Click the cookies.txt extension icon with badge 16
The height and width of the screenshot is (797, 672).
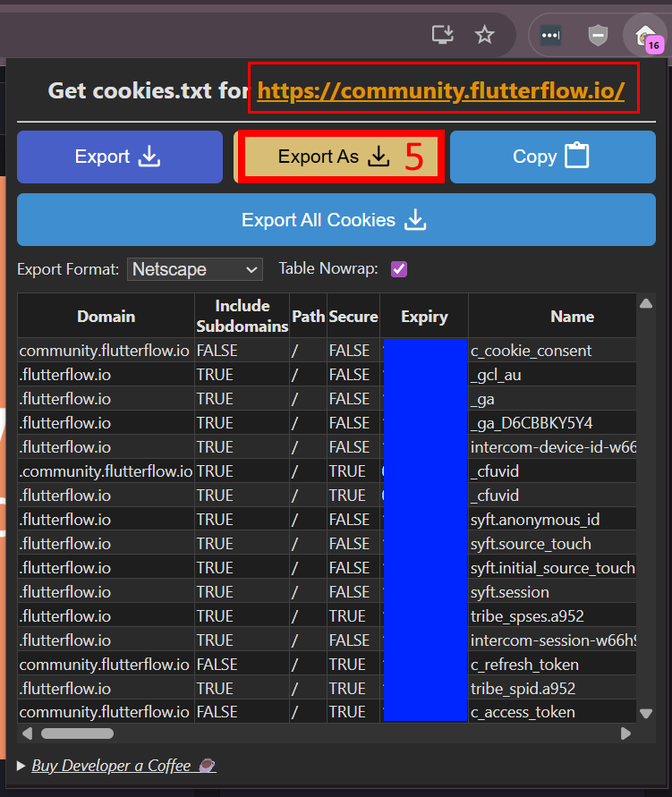click(646, 36)
